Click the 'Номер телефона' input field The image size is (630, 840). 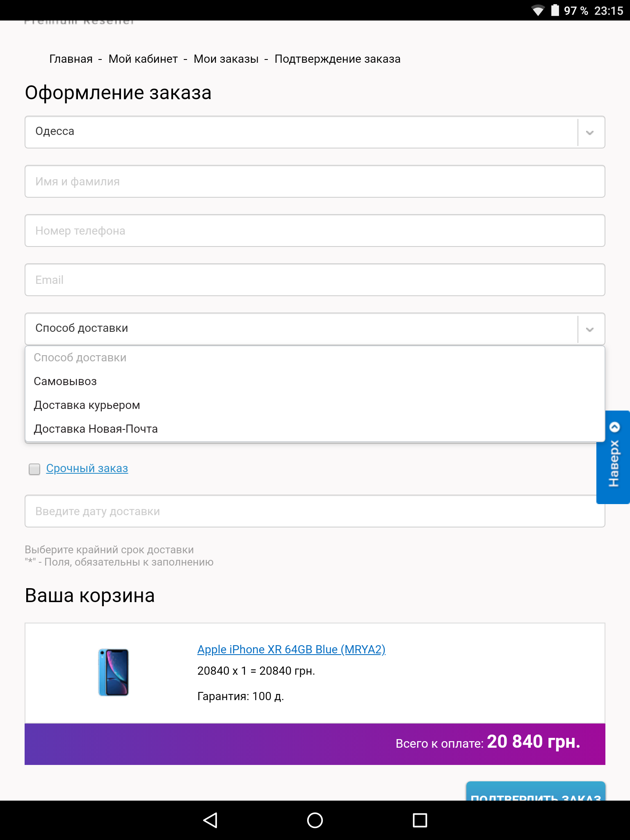(x=315, y=231)
